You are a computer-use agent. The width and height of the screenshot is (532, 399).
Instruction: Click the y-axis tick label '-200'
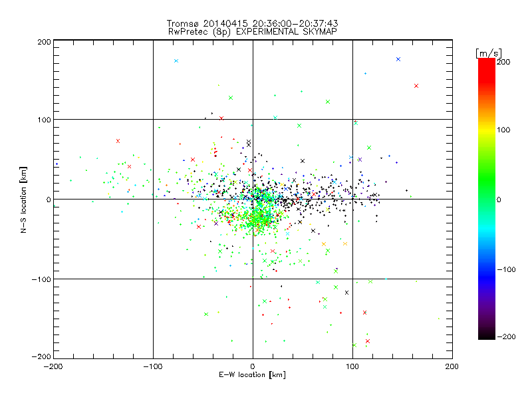pos(41,356)
